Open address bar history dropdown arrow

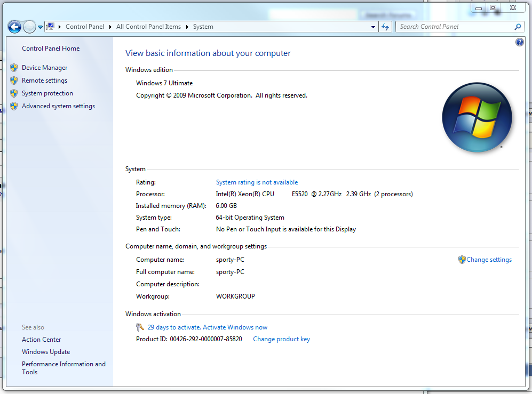pos(373,27)
